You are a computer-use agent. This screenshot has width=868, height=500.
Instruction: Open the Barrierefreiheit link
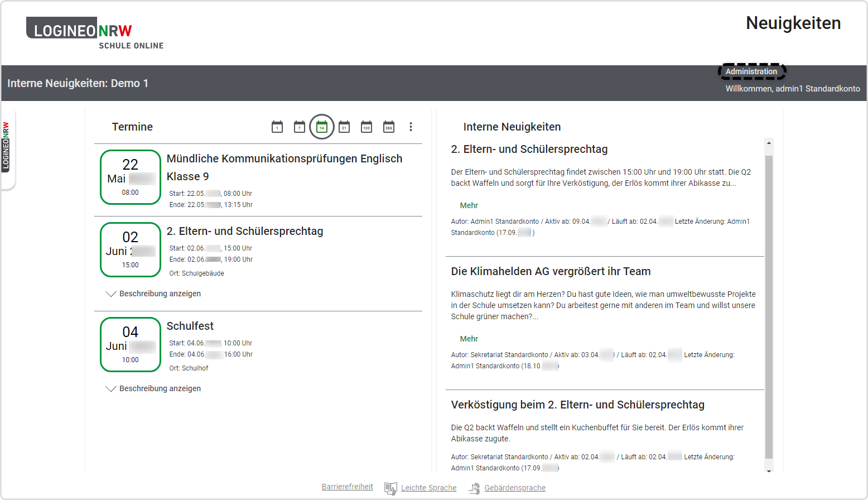click(x=348, y=487)
